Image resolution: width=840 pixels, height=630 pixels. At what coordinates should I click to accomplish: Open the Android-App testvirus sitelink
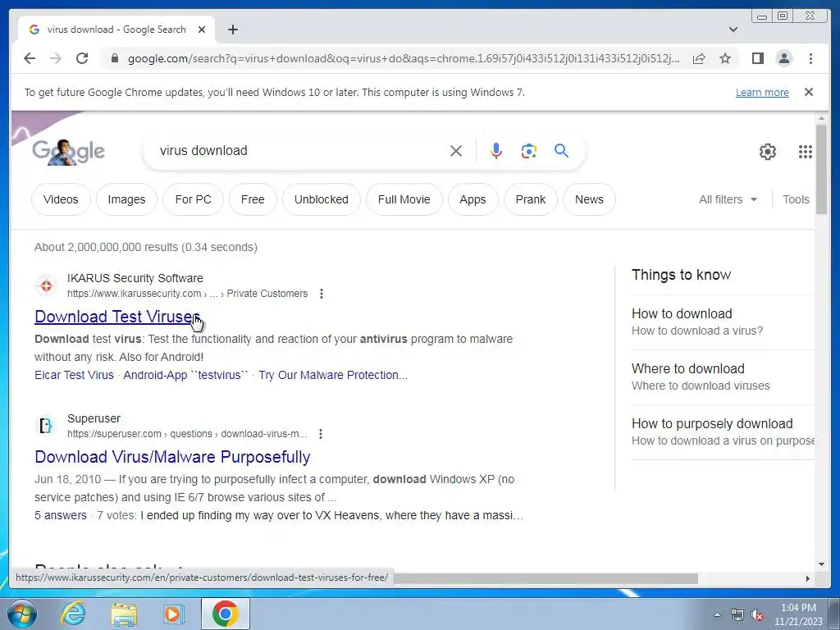(x=186, y=375)
